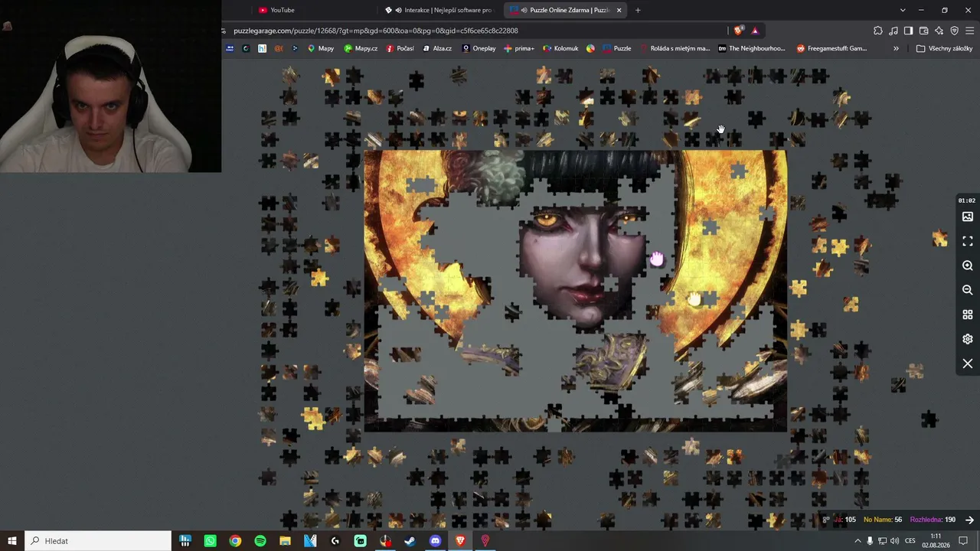This screenshot has width=980, height=551.
Task: Zoom out of the puzzle
Action: tap(968, 290)
